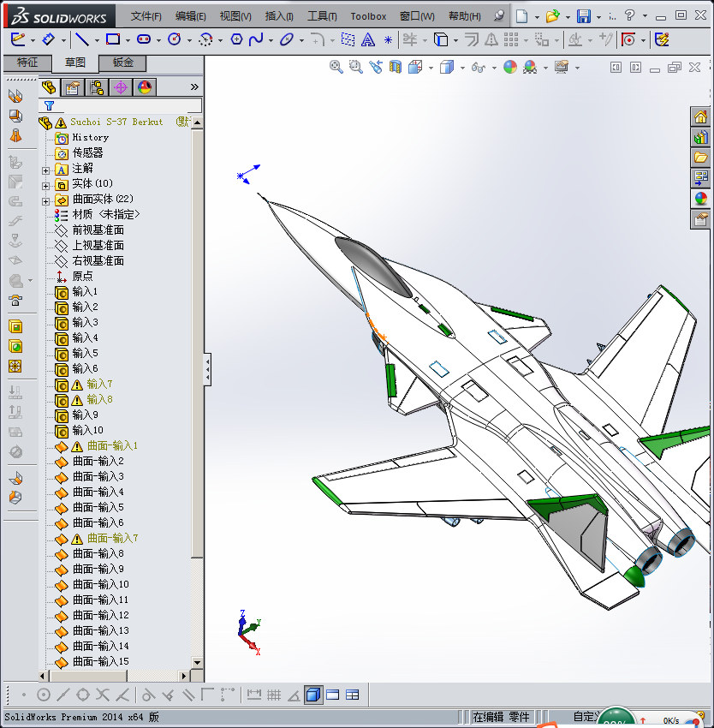Select the Sketch Text tool
This screenshot has height=728, width=714.
click(368, 40)
